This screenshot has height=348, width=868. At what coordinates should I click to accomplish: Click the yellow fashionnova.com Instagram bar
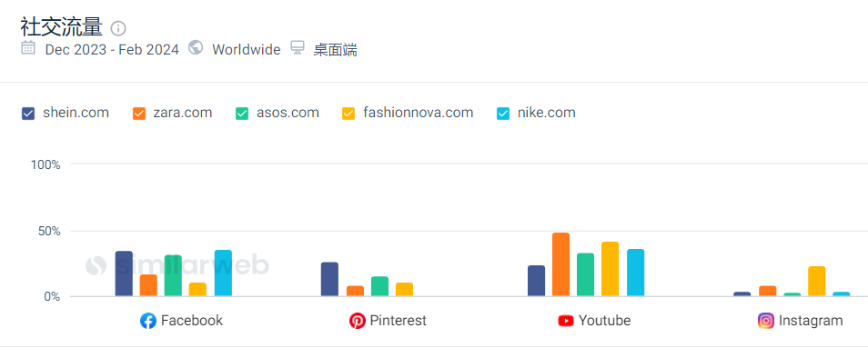pyautogui.click(x=817, y=282)
